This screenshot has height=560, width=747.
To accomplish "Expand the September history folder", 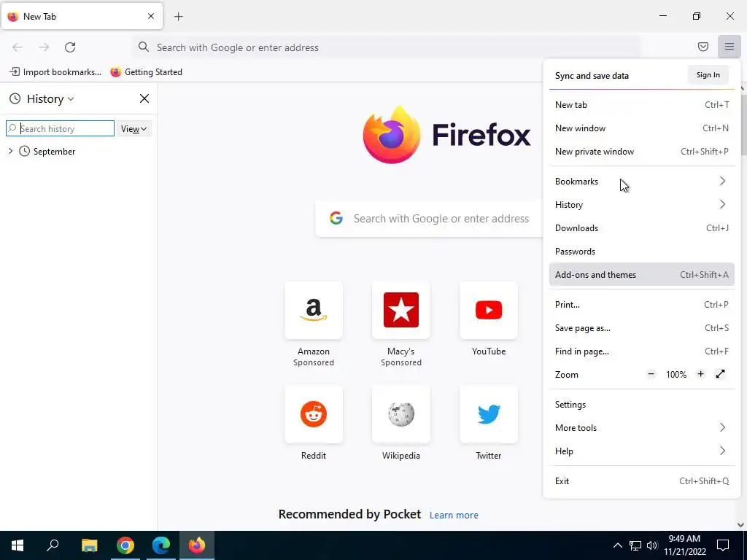I will (10, 152).
